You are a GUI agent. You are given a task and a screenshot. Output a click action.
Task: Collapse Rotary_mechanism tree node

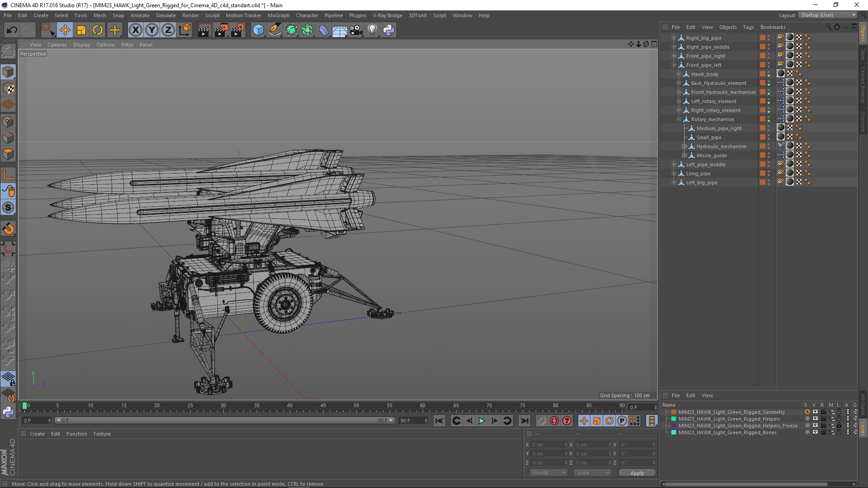tap(679, 119)
